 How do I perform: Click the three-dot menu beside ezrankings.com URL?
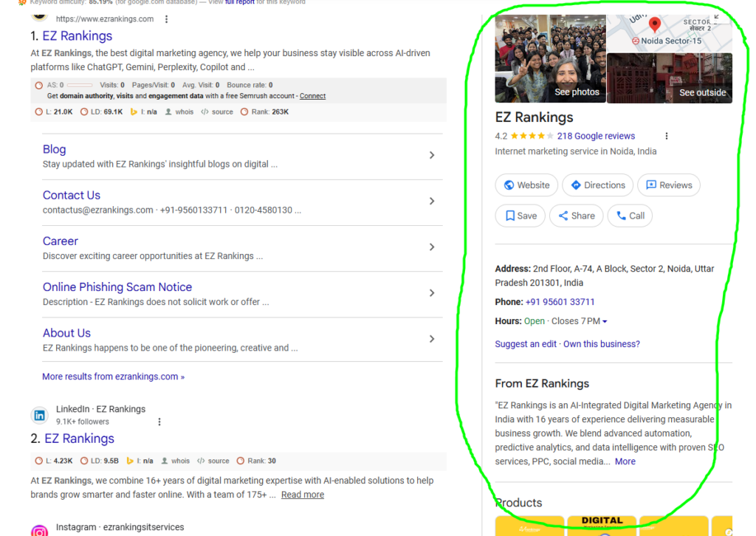(166, 19)
